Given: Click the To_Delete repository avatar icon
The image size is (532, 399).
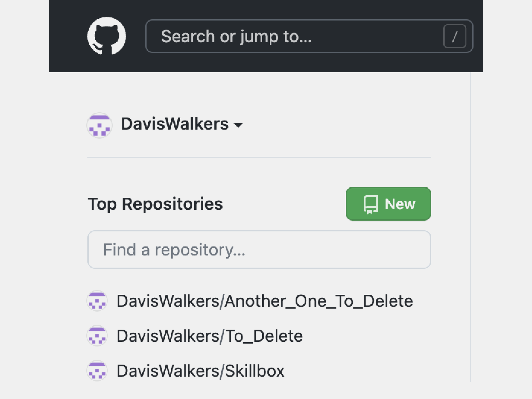Looking at the screenshot, I should pos(97,335).
